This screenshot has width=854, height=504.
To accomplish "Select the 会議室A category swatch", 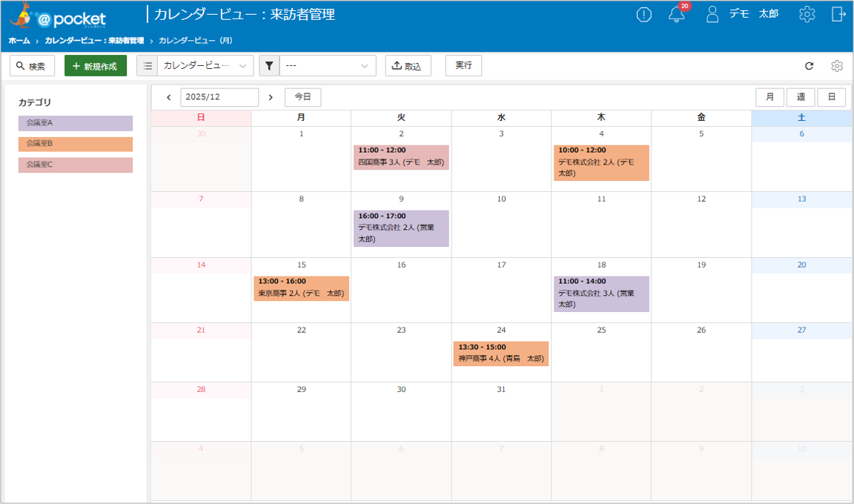I will point(76,123).
